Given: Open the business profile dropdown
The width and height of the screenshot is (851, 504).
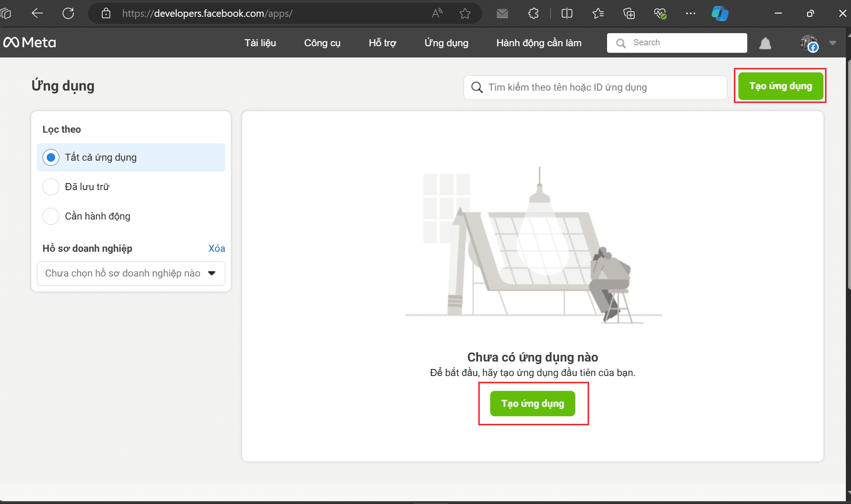Looking at the screenshot, I should 130,273.
